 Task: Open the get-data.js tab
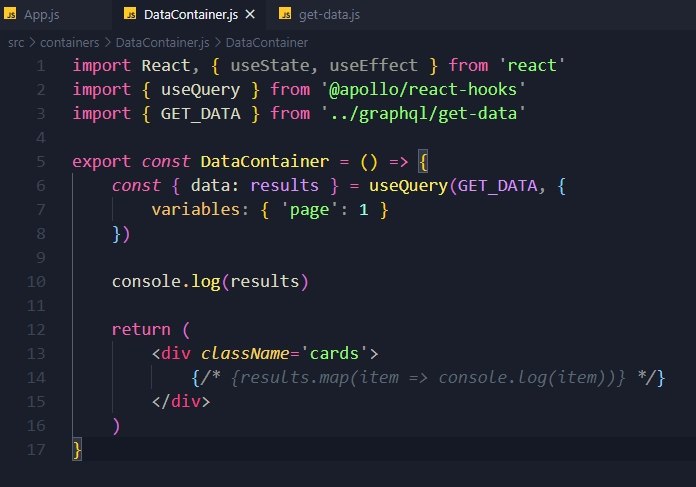tap(329, 15)
